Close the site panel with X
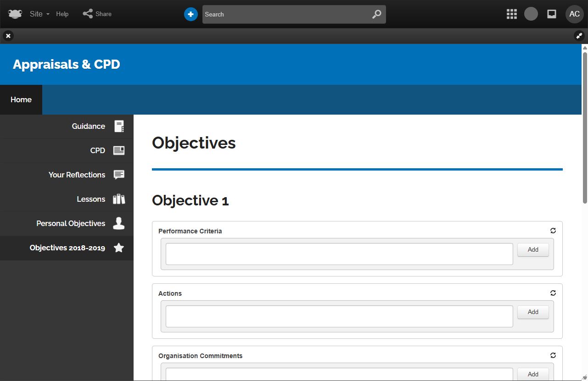The image size is (588, 381). coord(8,36)
